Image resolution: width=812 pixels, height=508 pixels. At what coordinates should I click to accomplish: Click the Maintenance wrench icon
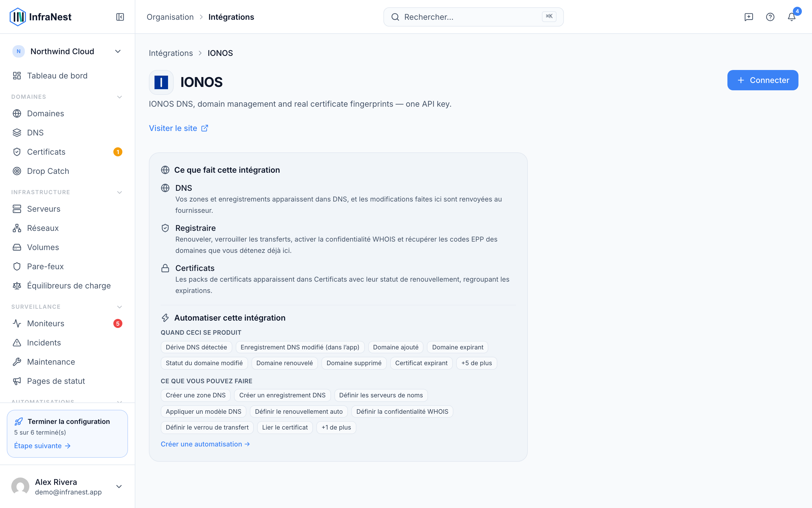17,362
